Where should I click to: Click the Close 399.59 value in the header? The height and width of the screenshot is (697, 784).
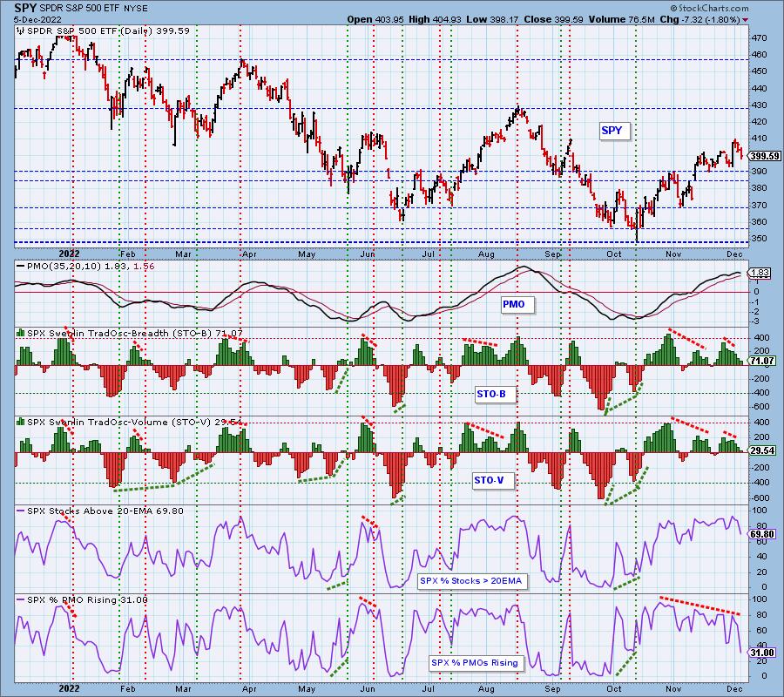coord(553,19)
